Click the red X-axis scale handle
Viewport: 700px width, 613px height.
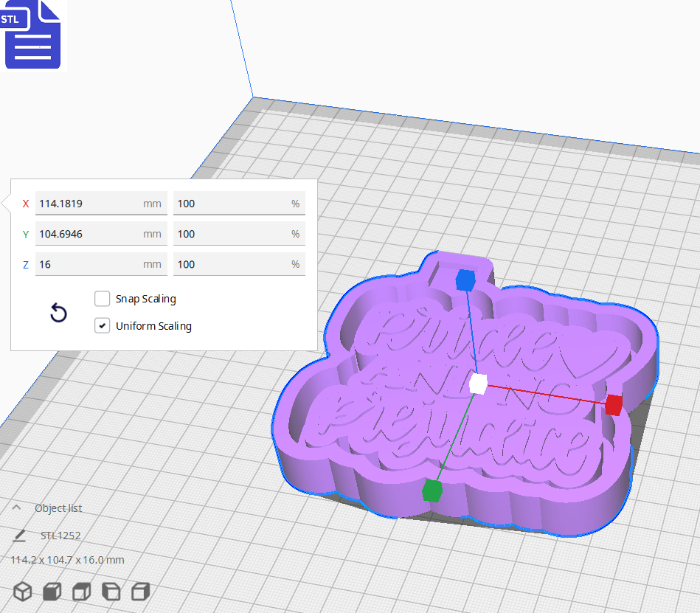613,405
